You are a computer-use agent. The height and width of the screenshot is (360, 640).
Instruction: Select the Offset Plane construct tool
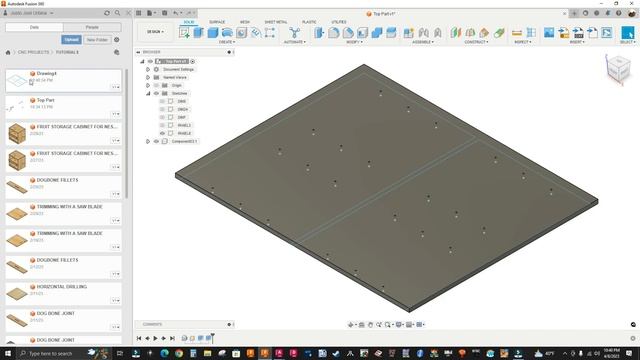click(456, 33)
